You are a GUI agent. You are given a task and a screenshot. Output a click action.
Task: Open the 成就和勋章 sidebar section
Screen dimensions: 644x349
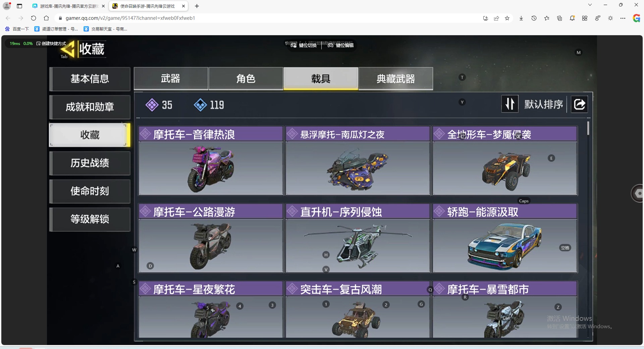tap(90, 107)
